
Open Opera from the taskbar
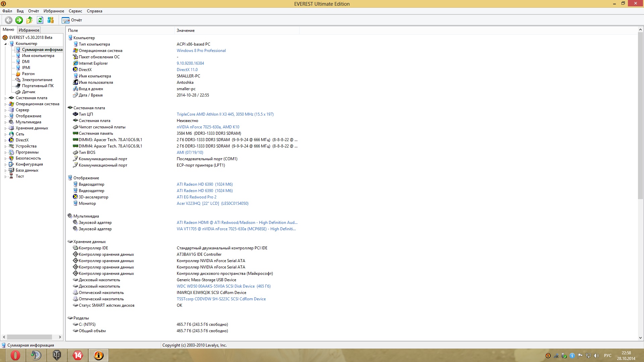pos(15,355)
